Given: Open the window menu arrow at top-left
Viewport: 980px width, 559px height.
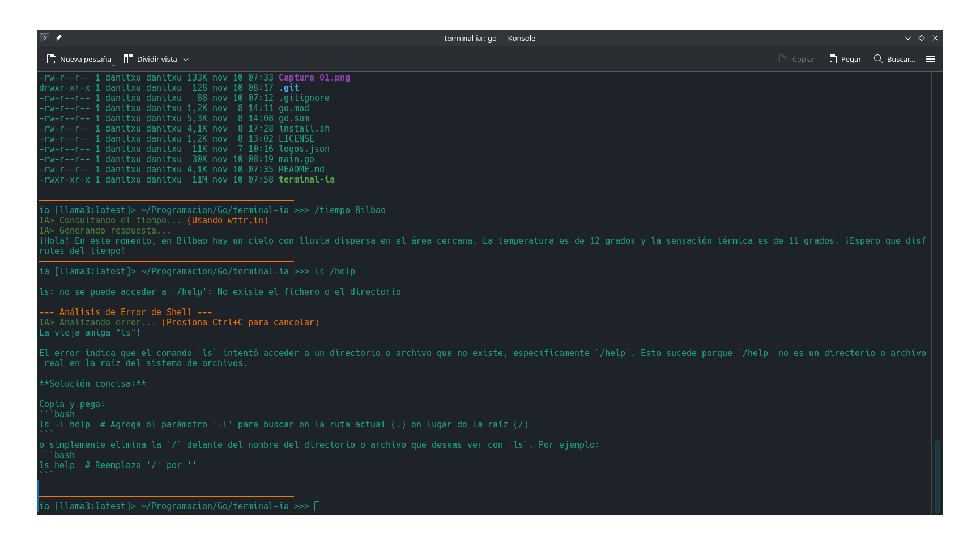Looking at the screenshot, I should point(44,37).
